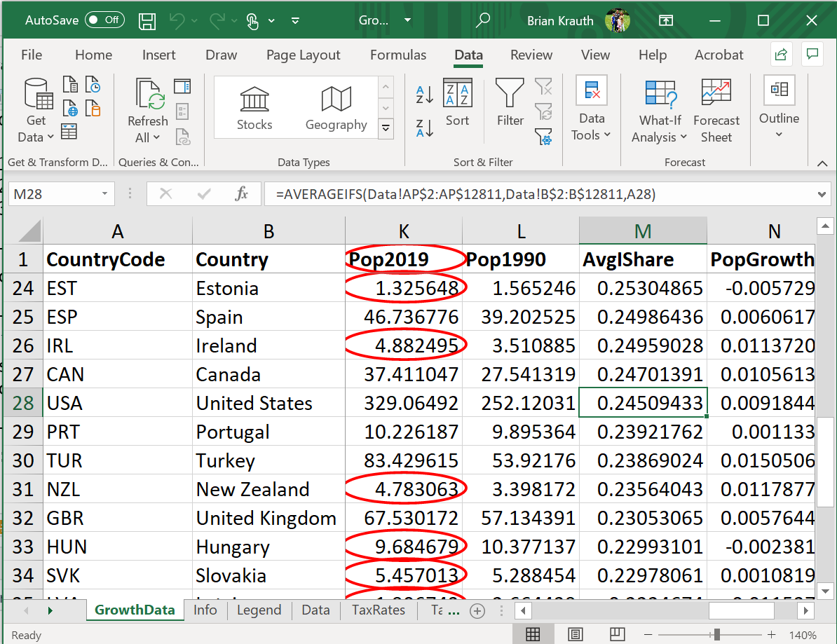
Task: Switch to Page Break Preview view
Action: pyautogui.click(x=619, y=635)
